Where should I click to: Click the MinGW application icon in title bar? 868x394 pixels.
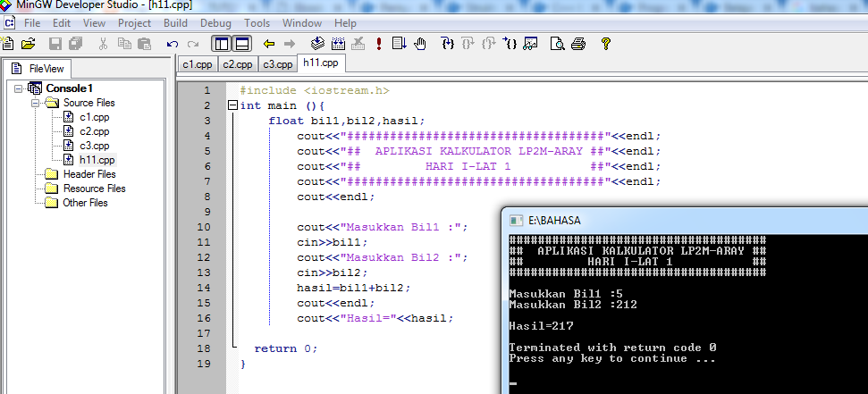pos(5,6)
